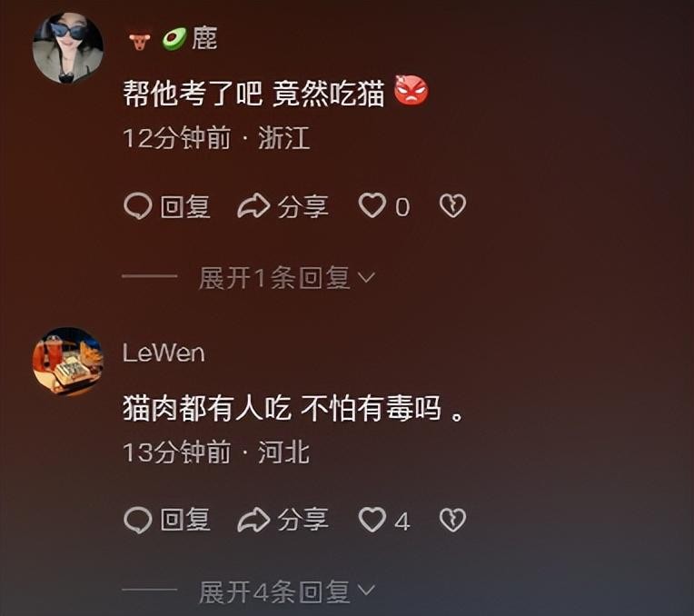Click share arrow icon on LeWen's comment

point(253,520)
